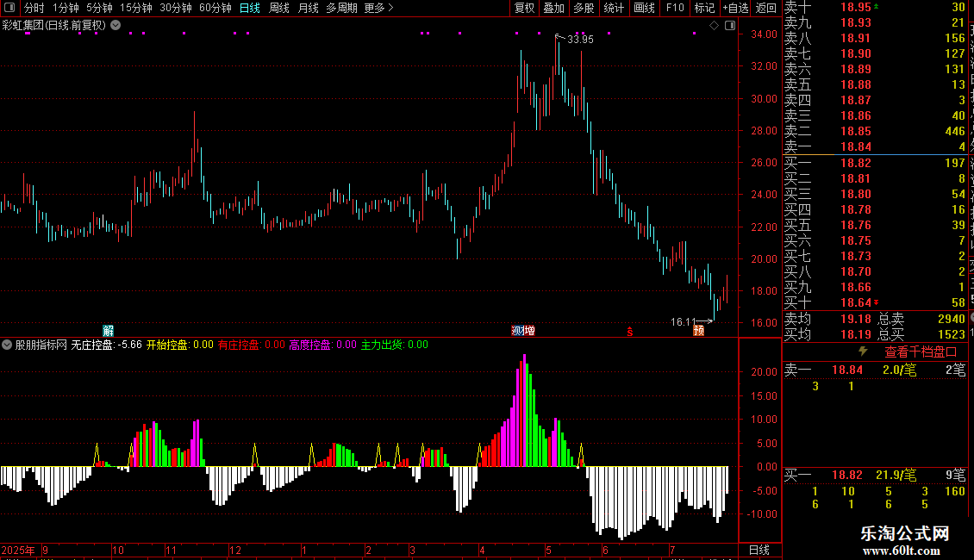Click the 叠加 overlay button
974x560 pixels.
(554, 8)
